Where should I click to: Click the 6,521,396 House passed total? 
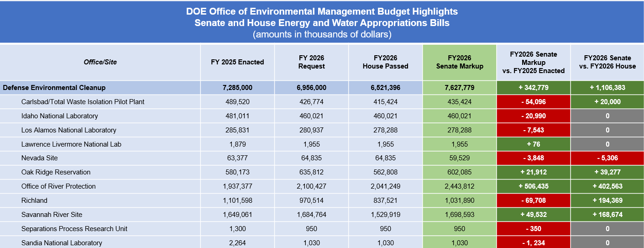[x=386, y=88]
